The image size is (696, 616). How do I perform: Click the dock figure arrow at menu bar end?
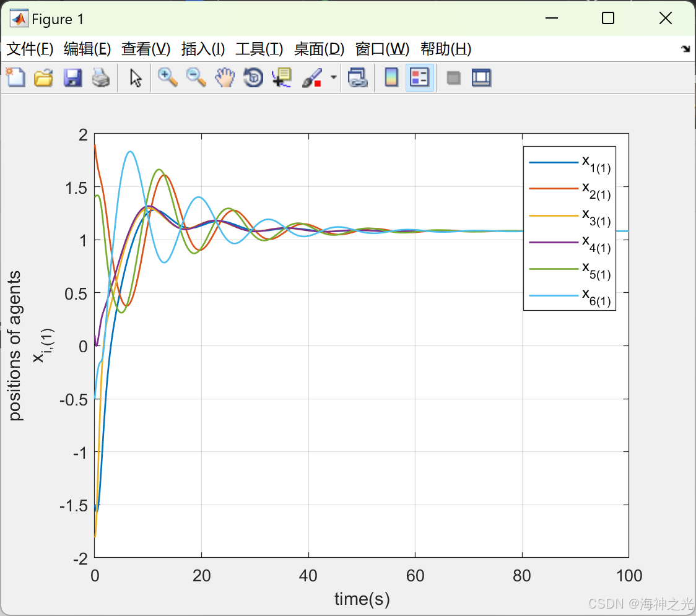(685, 49)
